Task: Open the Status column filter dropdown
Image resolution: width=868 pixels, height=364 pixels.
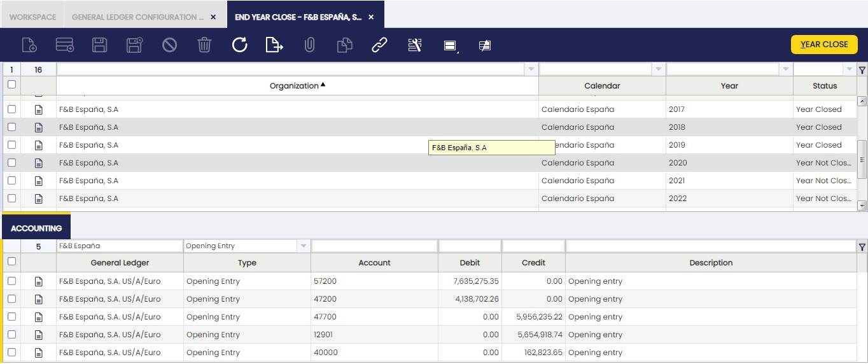Action: (x=849, y=69)
